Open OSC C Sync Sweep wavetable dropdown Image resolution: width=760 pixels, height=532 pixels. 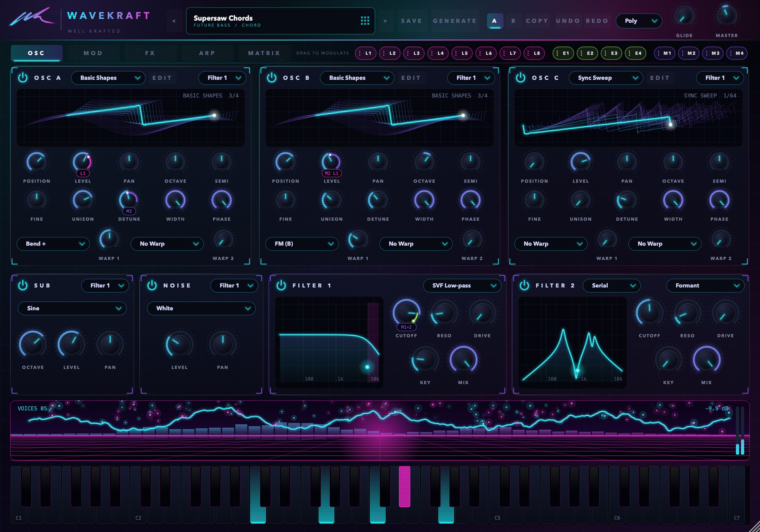(606, 78)
